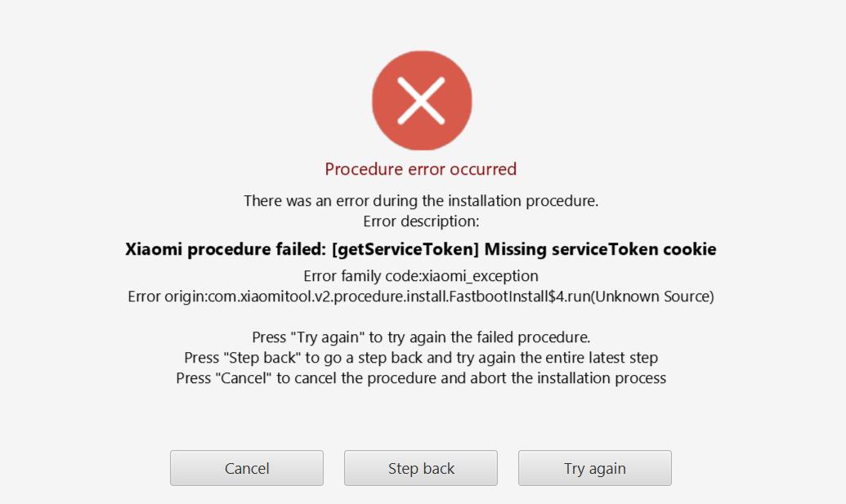Screen dimensions: 846x504
Task: Click the 'Error description:' label
Action: coord(421,221)
